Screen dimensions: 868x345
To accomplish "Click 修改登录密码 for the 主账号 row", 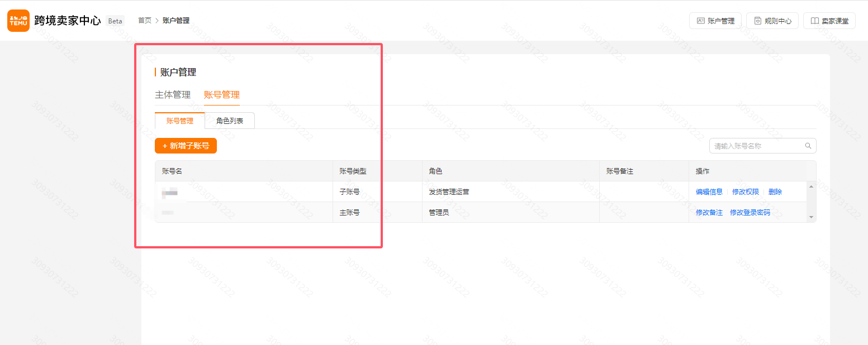I will click(x=750, y=212).
